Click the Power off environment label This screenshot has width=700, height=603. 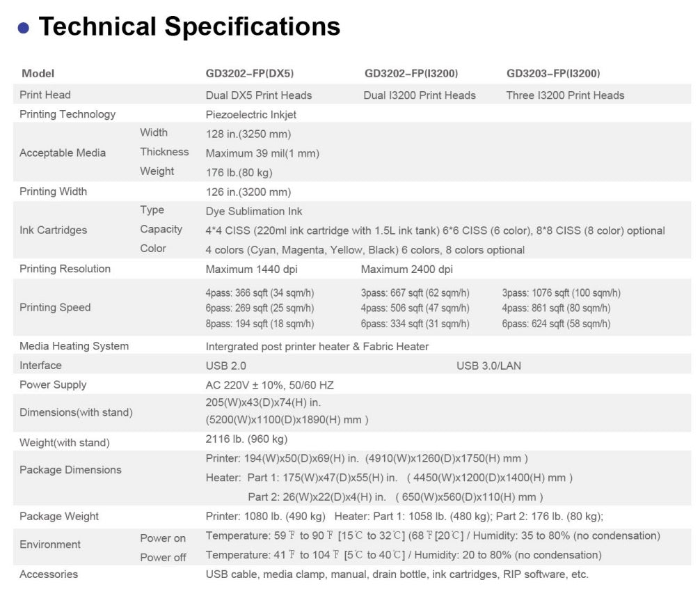[x=163, y=557]
